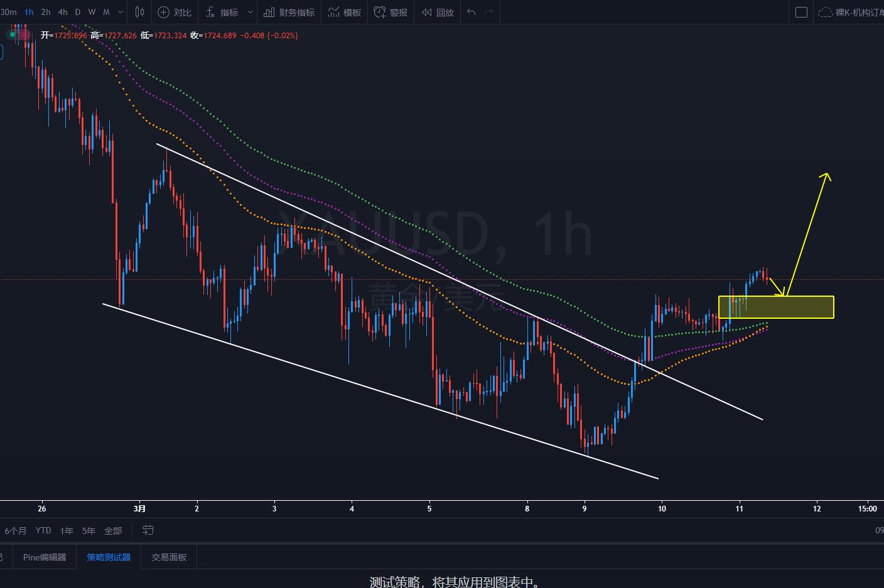The height and width of the screenshot is (588, 884).
Task: Click the close price 1724.689 value
Action: click(x=220, y=35)
